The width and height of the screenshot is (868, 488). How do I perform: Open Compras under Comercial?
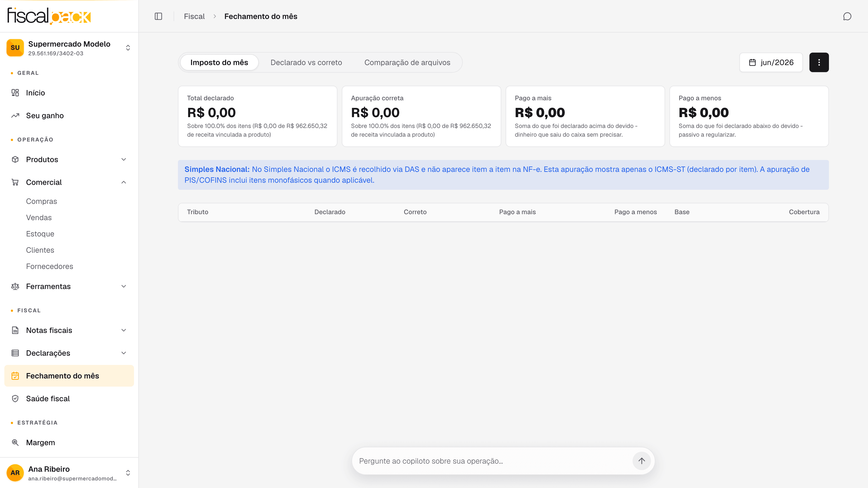coord(42,201)
